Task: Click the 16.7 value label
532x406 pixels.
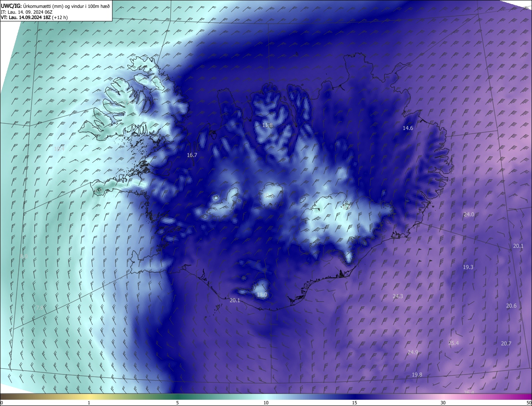Action: (192, 155)
